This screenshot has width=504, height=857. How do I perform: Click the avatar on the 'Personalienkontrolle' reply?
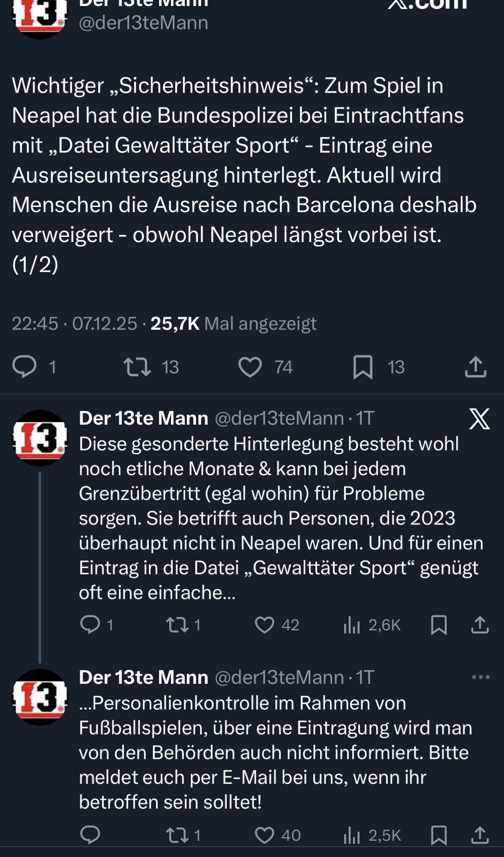pos(40,697)
